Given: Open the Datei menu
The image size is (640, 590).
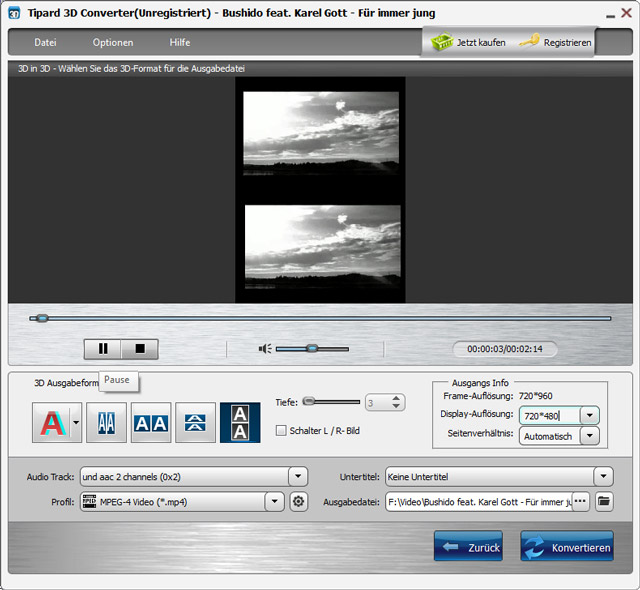Looking at the screenshot, I should (45, 42).
